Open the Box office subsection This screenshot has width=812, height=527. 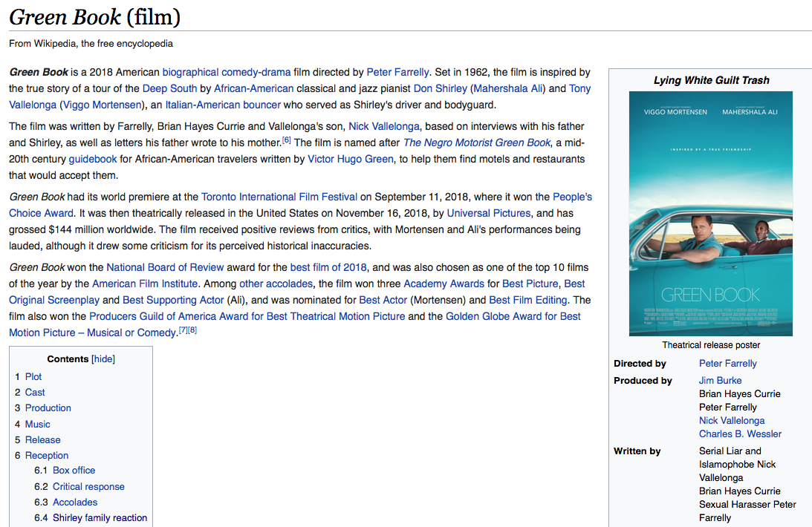point(74,470)
